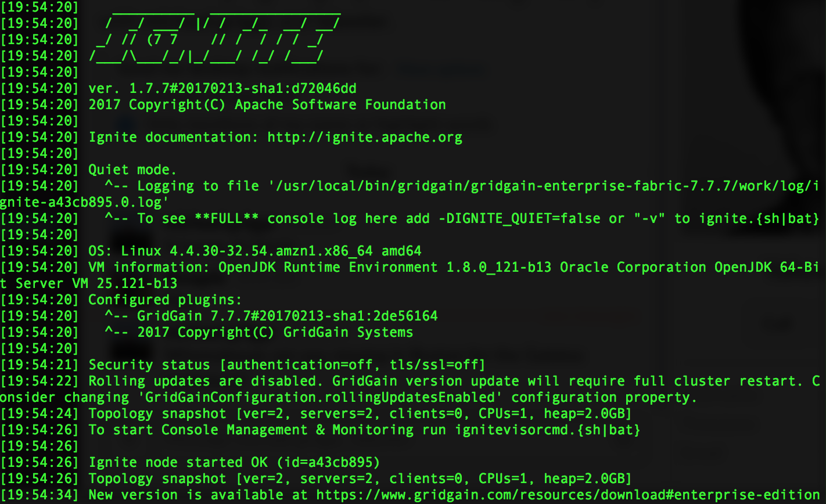Viewport: 826px width, 504px height.
Task: Click the 'GridGain Systems' copyright text
Action: coord(349,333)
